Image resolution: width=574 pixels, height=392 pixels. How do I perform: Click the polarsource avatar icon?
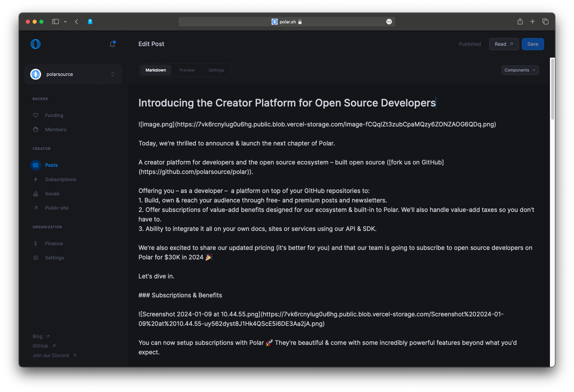[x=36, y=74]
